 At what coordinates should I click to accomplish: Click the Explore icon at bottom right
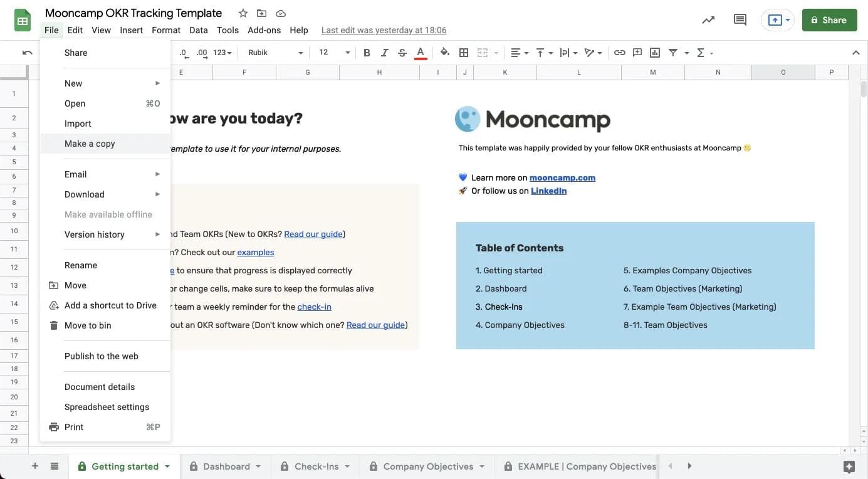pyautogui.click(x=849, y=466)
